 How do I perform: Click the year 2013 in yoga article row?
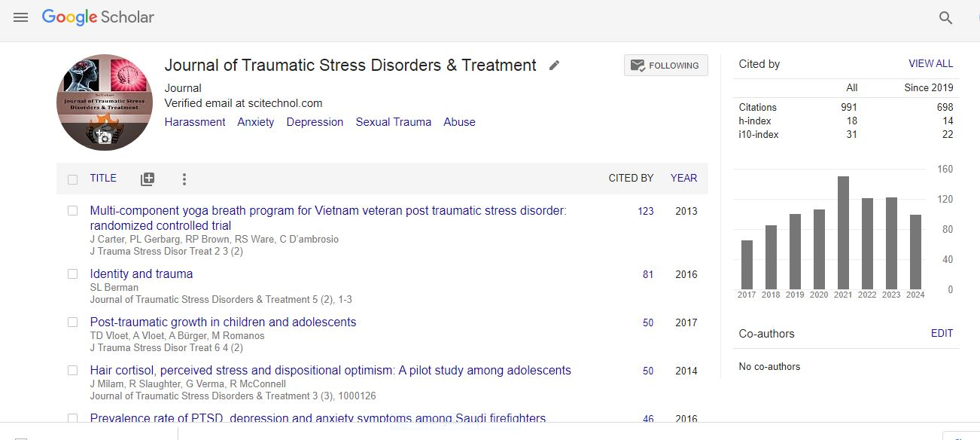pos(686,212)
